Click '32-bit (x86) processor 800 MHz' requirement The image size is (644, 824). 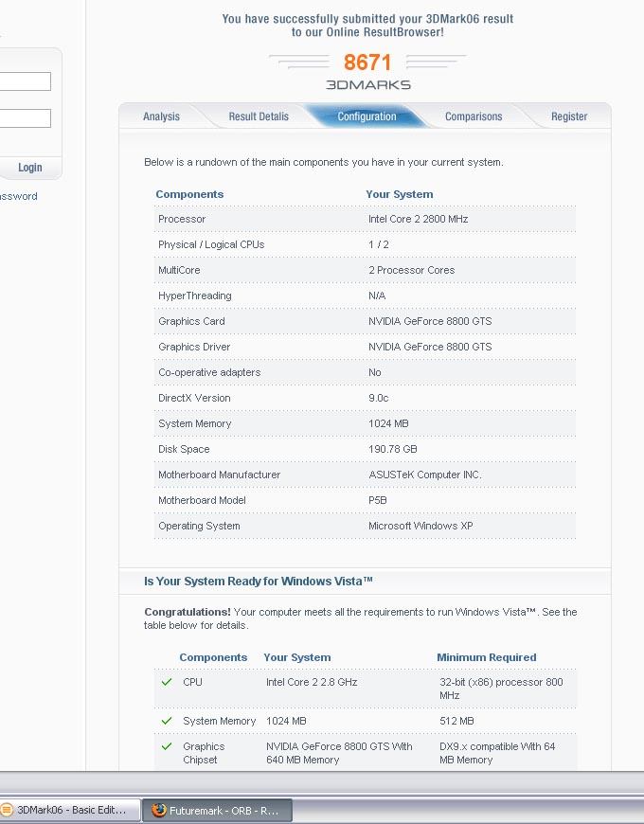[x=501, y=689]
